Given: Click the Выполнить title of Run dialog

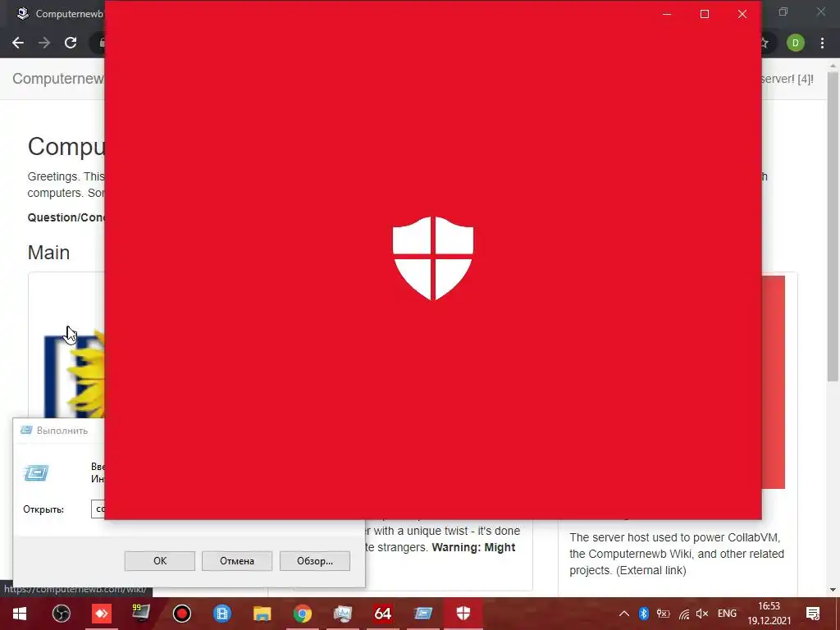Looking at the screenshot, I should (62, 430).
